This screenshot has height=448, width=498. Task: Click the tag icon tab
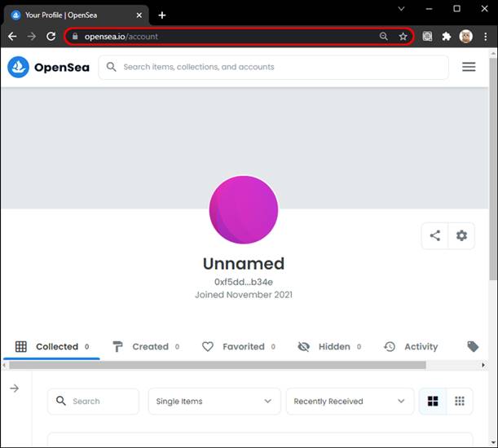pos(473,346)
